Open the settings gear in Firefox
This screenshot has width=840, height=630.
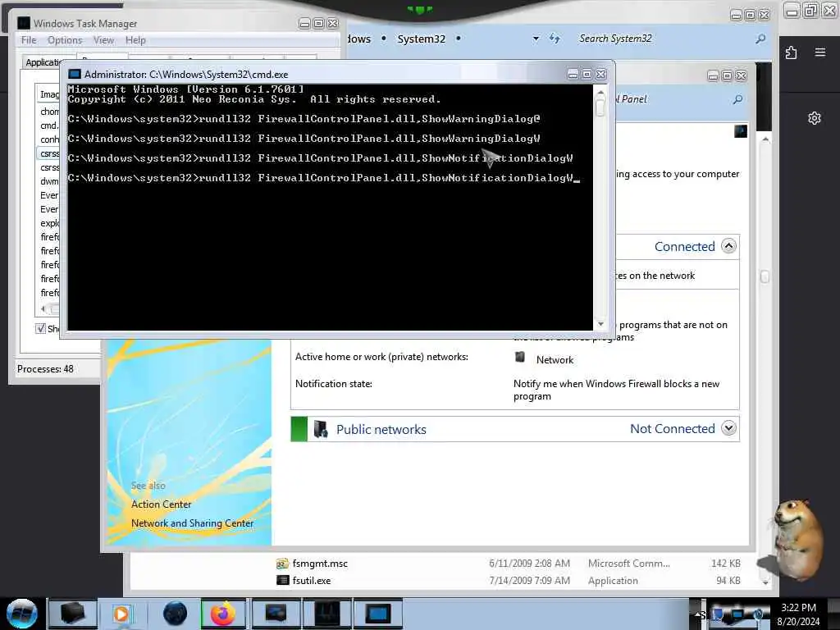click(x=815, y=118)
